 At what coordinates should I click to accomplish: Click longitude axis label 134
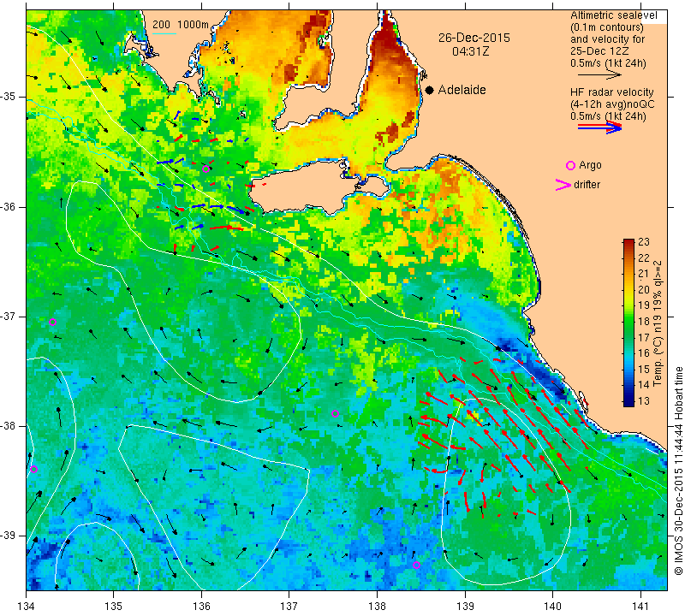coord(26,607)
